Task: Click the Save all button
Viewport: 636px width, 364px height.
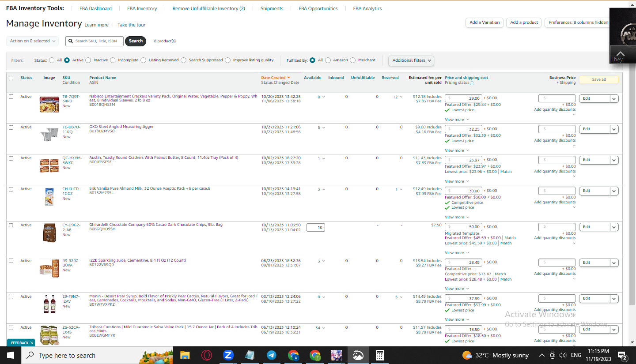Action: (x=599, y=79)
